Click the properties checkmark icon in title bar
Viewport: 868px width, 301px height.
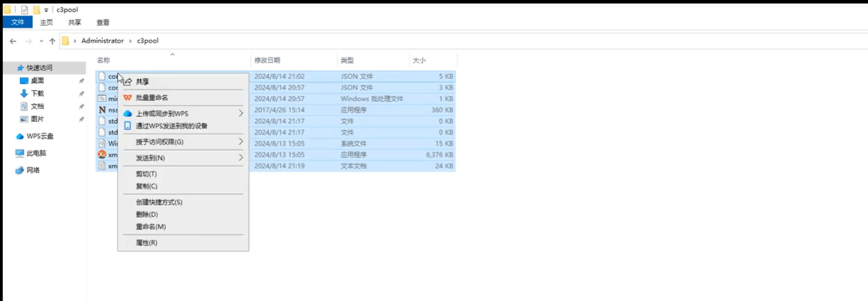[x=25, y=10]
